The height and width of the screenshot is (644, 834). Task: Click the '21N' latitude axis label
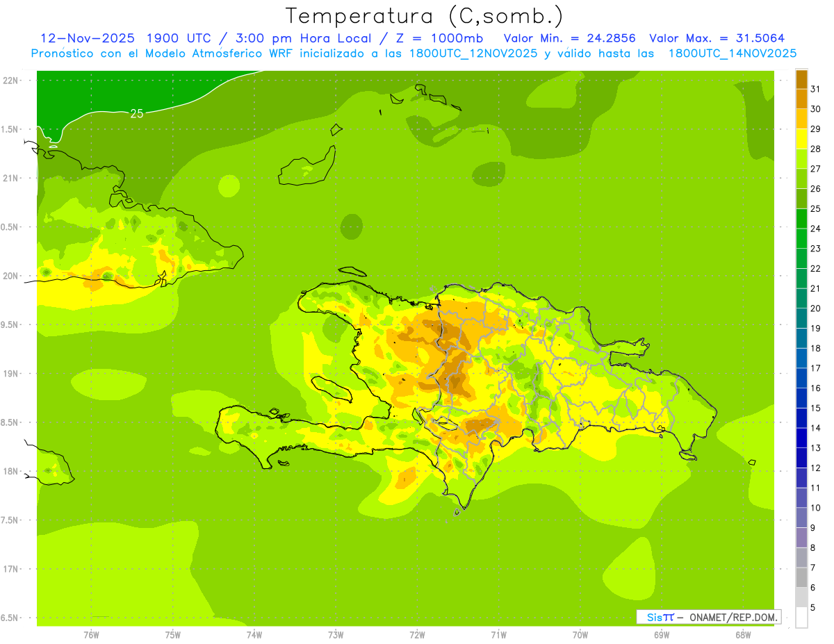point(11,179)
